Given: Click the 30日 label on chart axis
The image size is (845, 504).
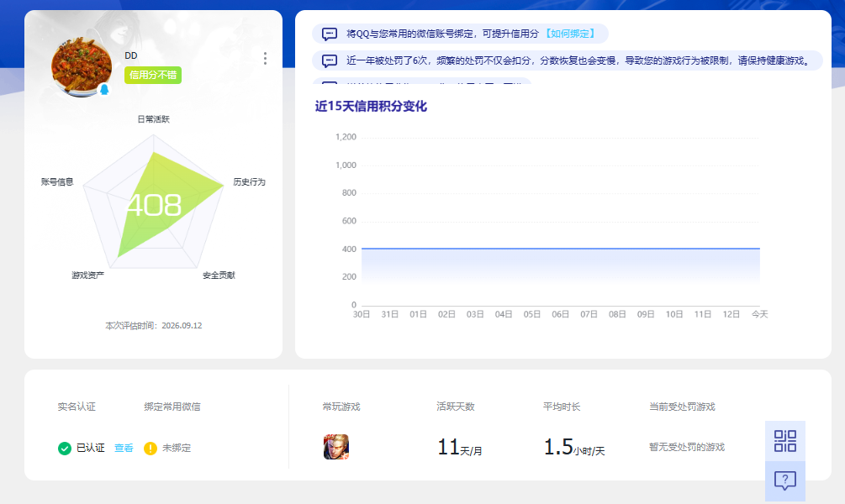Looking at the screenshot, I should [x=361, y=314].
